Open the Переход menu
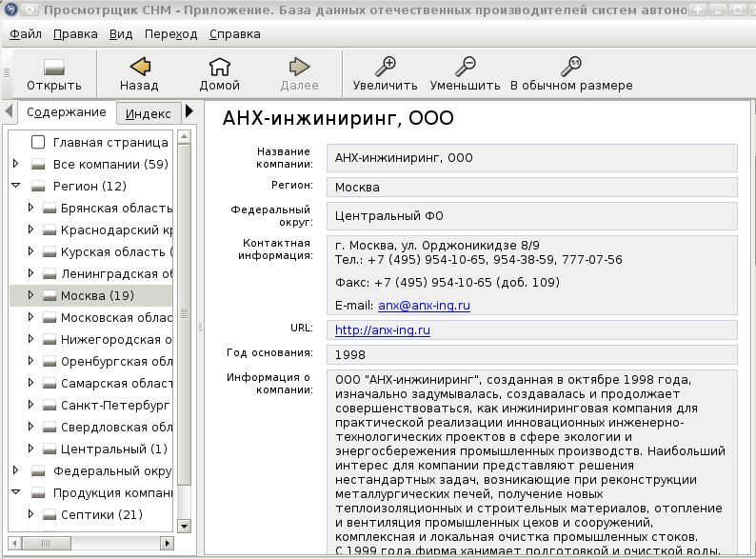This screenshot has width=756, height=559. click(x=171, y=34)
